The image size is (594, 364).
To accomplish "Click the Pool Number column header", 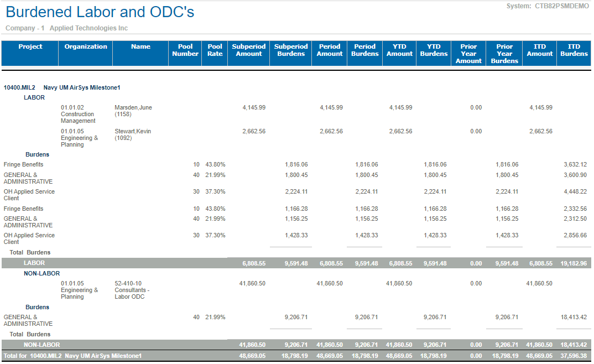I will click(185, 50).
